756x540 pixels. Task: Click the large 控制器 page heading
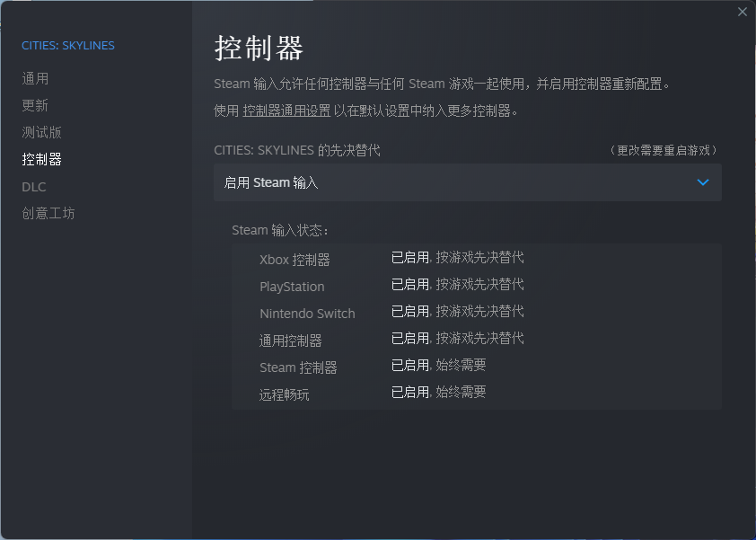click(259, 49)
